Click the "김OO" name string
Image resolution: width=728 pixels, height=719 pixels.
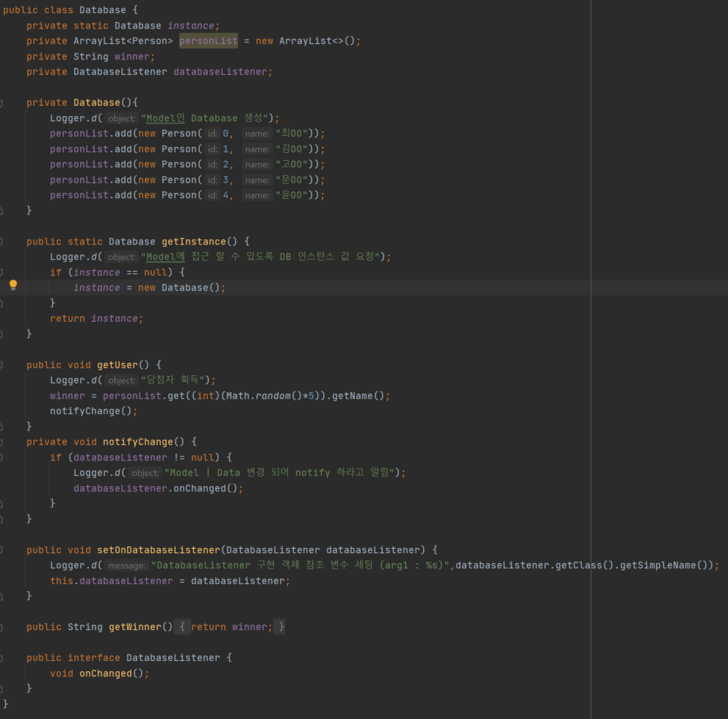[x=292, y=149]
